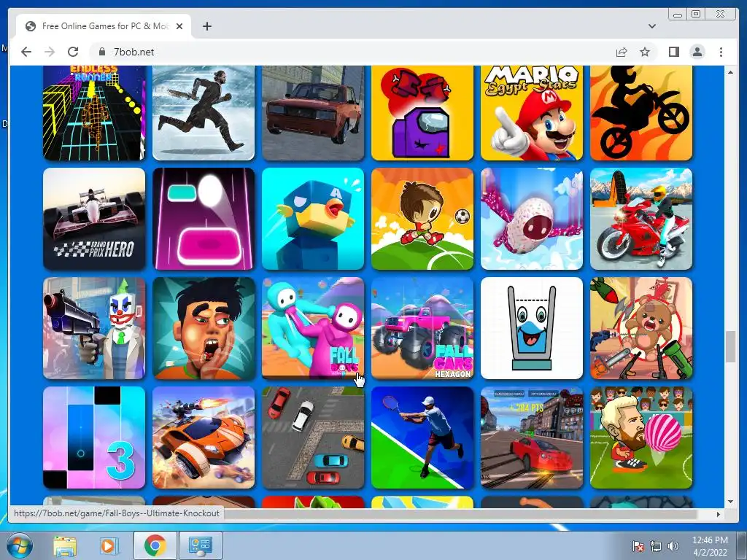Click the horizontal scroll right arrow

(x=719, y=514)
